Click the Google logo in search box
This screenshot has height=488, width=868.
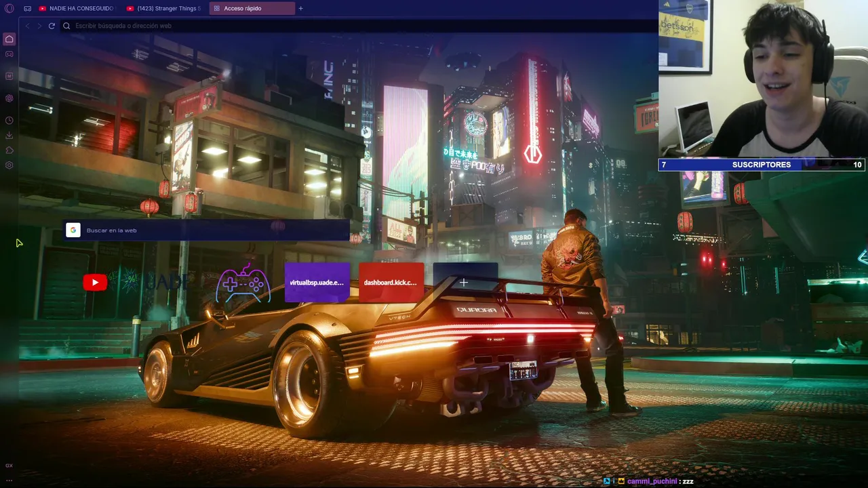pyautogui.click(x=73, y=230)
